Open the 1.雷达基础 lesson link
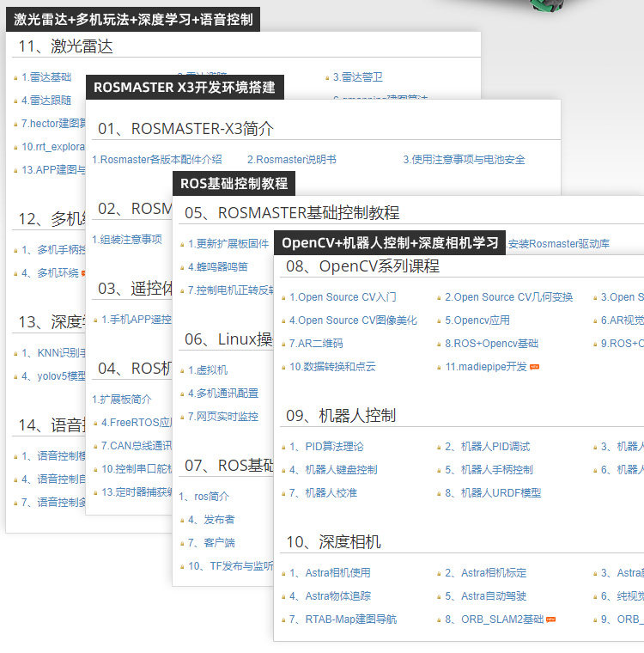Screen dimensions: 644x653 point(46,77)
